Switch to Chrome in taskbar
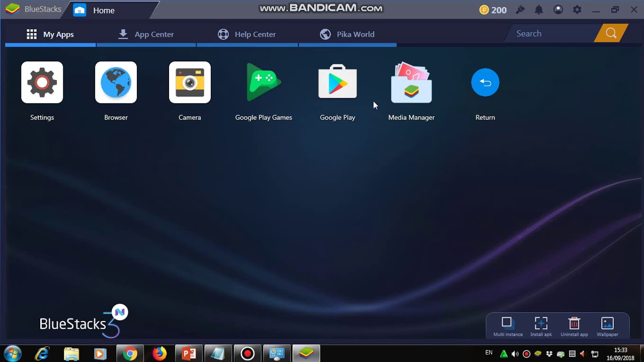The image size is (644, 362). click(x=130, y=354)
